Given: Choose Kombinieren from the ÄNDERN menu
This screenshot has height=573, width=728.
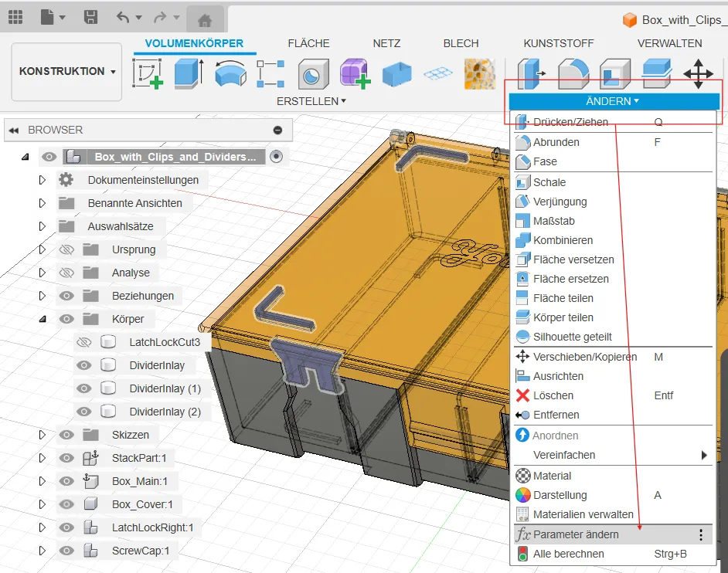Looking at the screenshot, I should [613, 240].
